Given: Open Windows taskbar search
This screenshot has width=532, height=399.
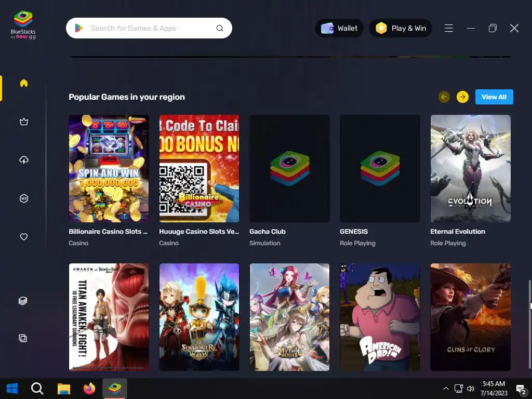Looking at the screenshot, I should [x=37, y=389].
